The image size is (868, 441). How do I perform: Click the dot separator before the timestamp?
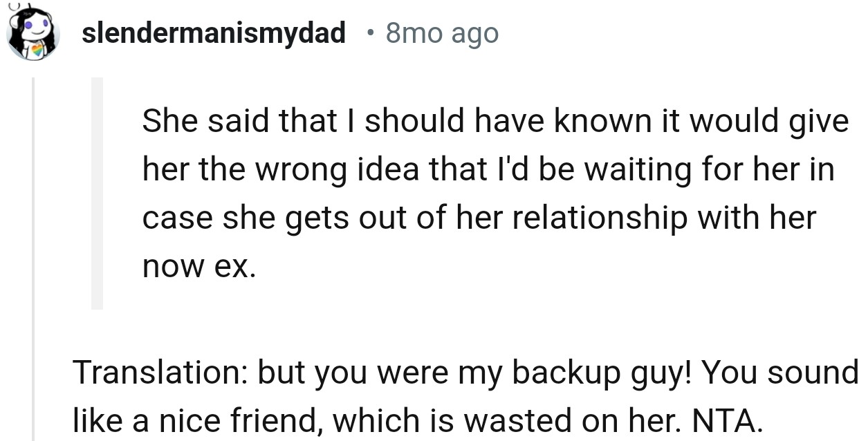pos(372,32)
